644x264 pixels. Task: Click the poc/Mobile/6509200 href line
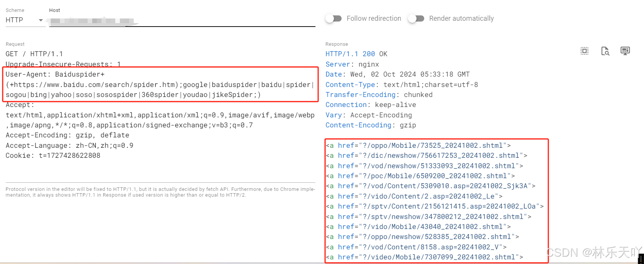(420, 176)
